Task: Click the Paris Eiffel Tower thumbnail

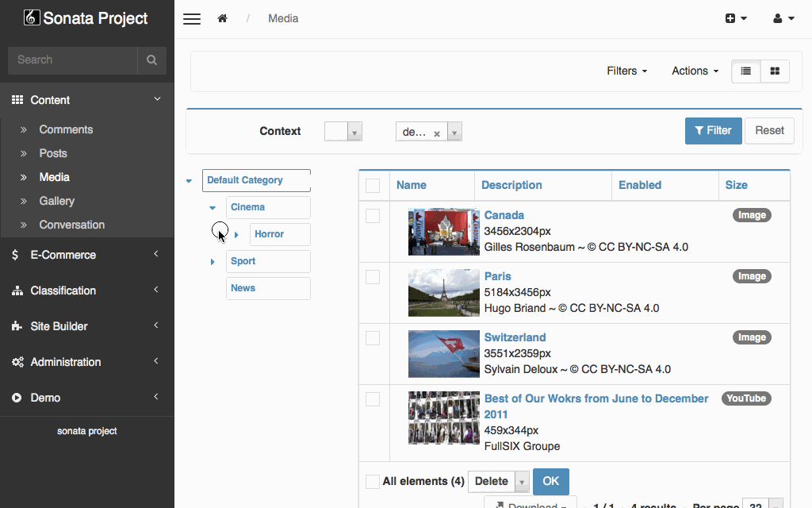Action: pos(443,293)
